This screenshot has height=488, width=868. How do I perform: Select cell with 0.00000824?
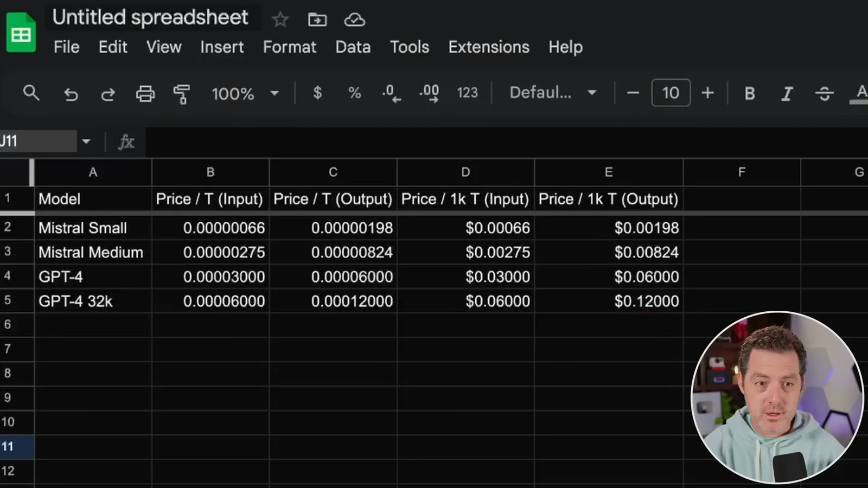point(333,252)
